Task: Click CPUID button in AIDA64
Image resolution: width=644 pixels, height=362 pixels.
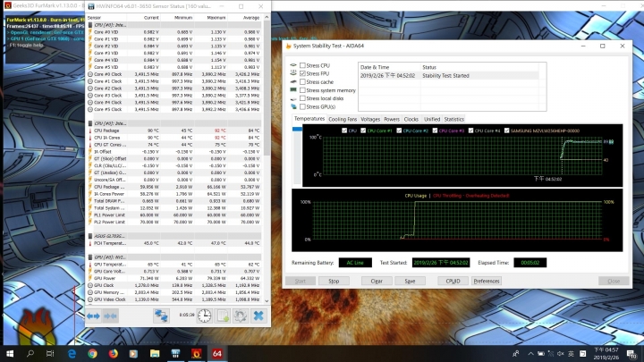Action: (x=453, y=282)
